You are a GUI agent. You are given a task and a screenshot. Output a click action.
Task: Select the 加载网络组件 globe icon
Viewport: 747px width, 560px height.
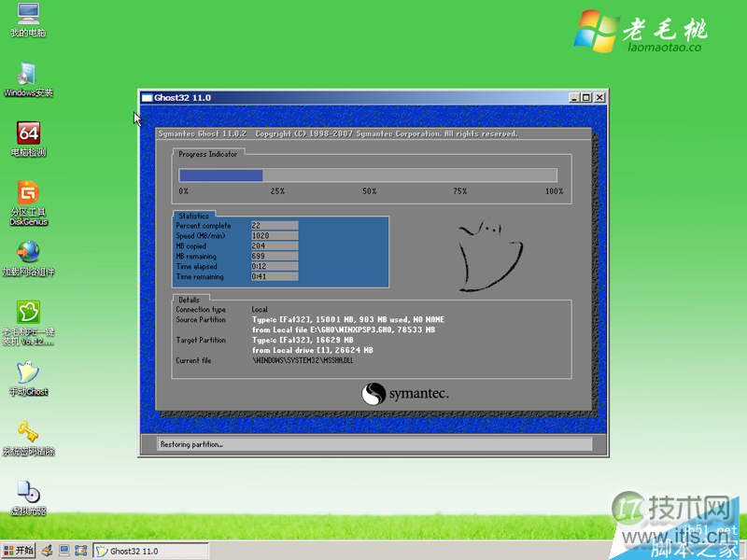coord(28,259)
